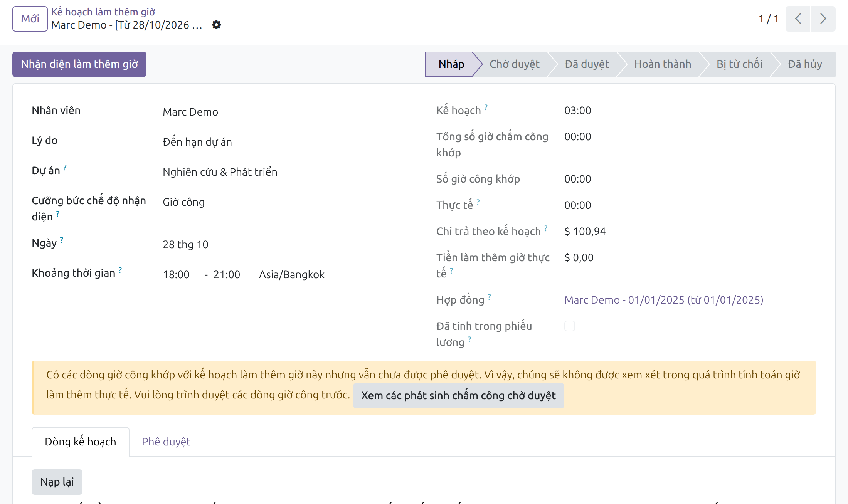The image size is (848, 504).
Task: Switch to Dòng kế hoạch tab
Action: point(81,442)
